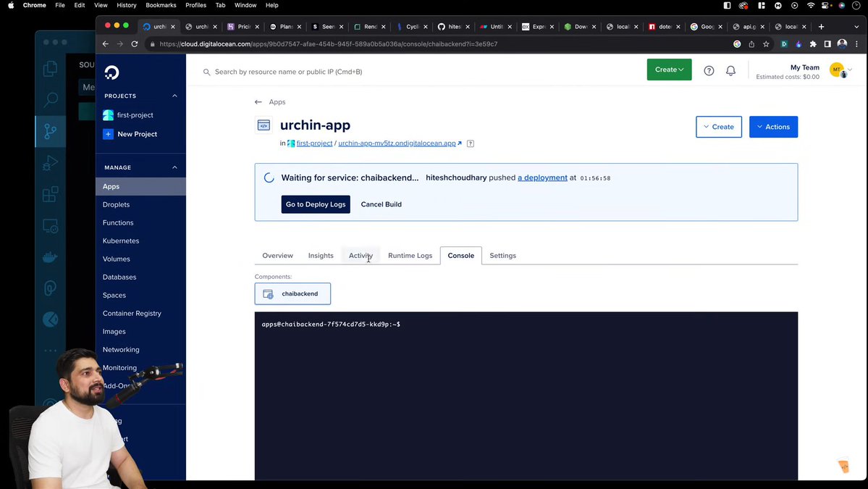
Task: Expand the My Team account chevron
Action: (850, 70)
